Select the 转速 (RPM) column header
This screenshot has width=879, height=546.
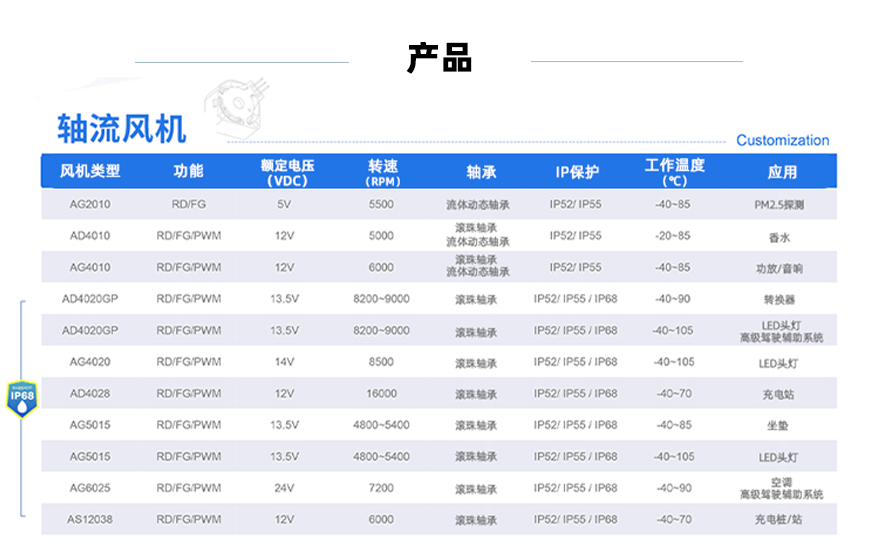click(382, 172)
